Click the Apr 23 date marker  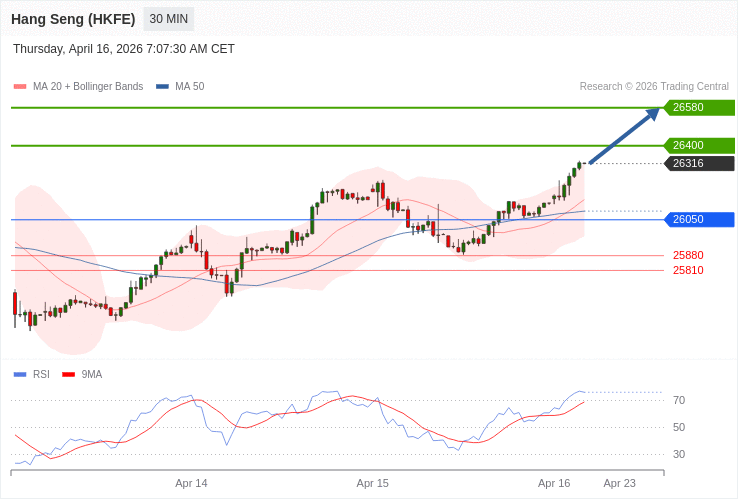[619, 483]
